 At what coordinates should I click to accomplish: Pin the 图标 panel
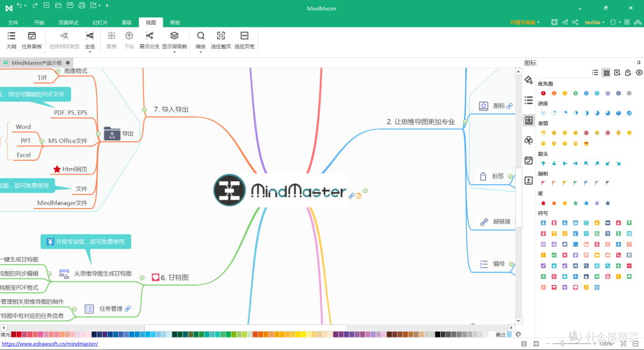click(x=639, y=63)
